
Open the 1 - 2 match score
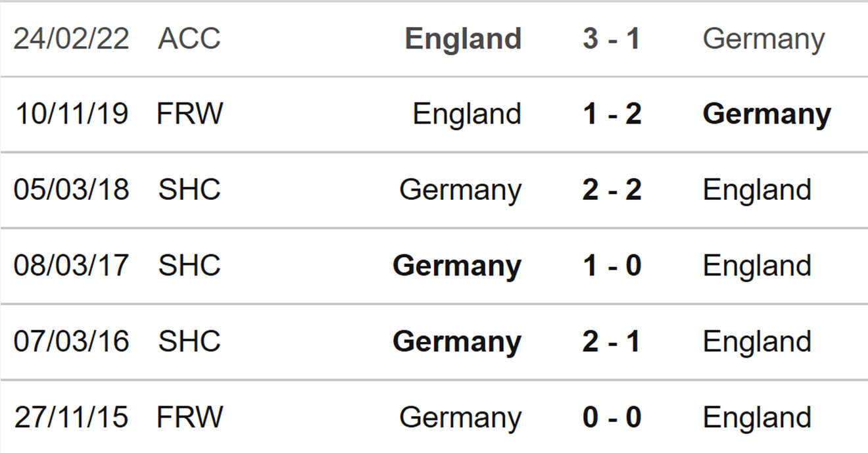click(x=611, y=114)
